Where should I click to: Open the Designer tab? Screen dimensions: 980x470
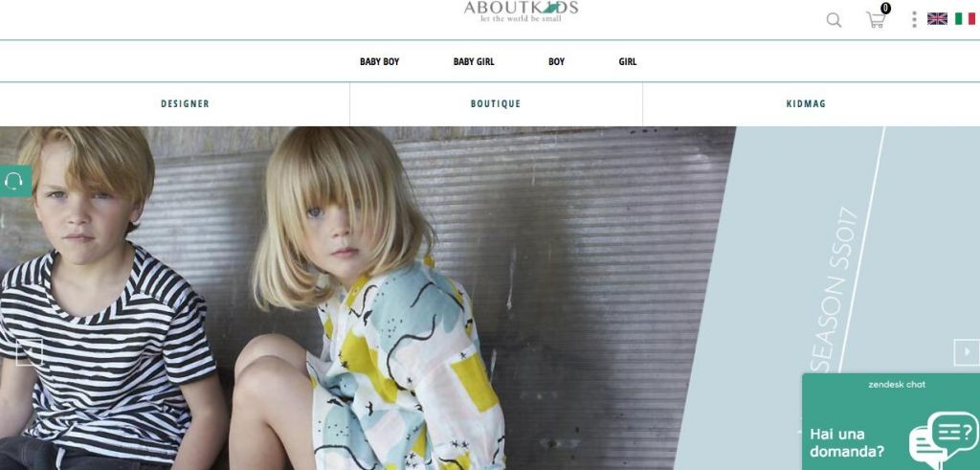185,103
